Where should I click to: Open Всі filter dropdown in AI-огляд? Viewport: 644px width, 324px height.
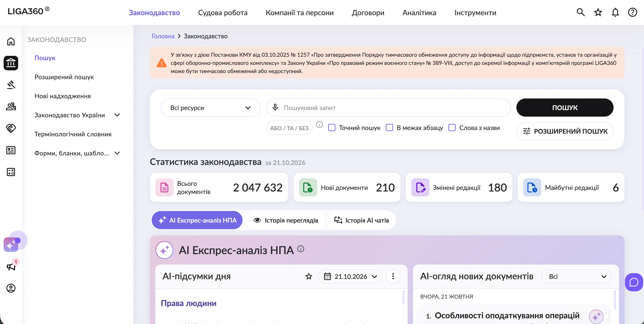[x=576, y=276]
